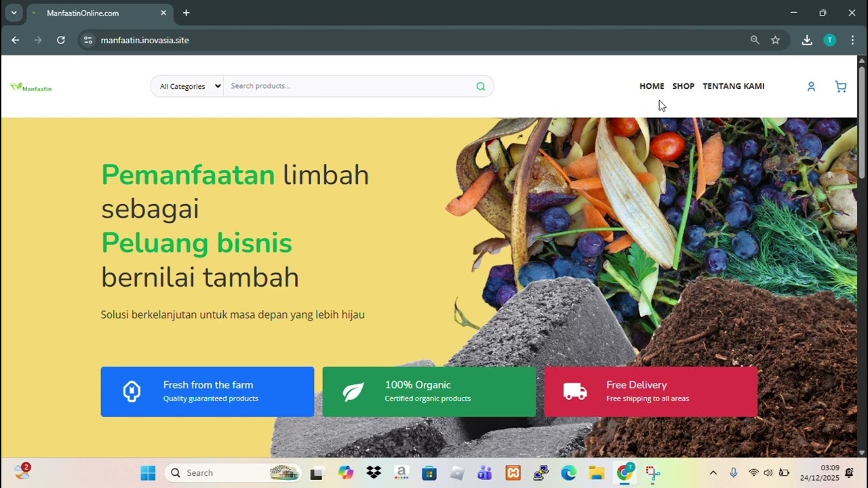
Task: View site information icon
Action: (x=87, y=40)
